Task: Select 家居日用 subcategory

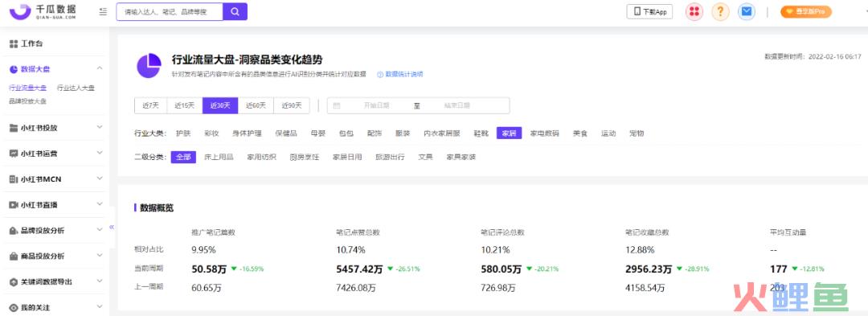Action: click(347, 157)
